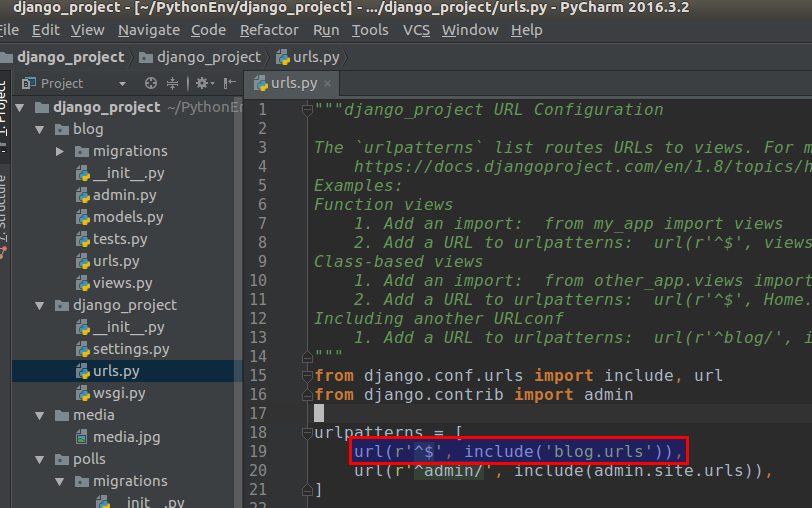This screenshot has width=812, height=508.
Task: Open models.py in the blog folder
Action: [128, 217]
